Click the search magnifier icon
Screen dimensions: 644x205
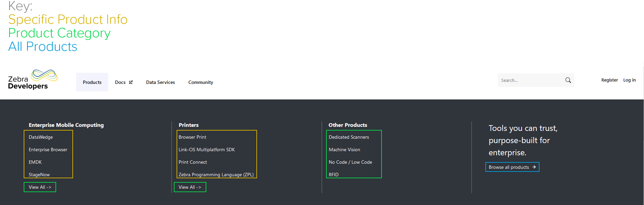(568, 80)
